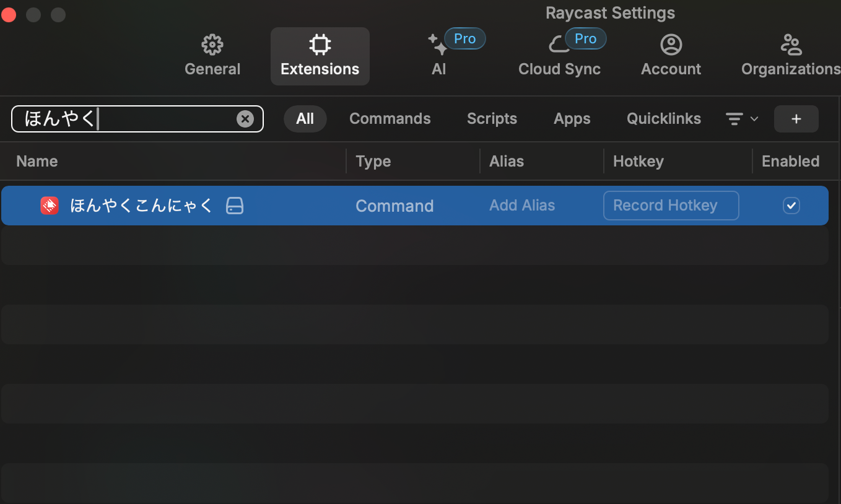The height and width of the screenshot is (504, 841).
Task: Filter list by Quicklinks
Action: click(x=664, y=119)
